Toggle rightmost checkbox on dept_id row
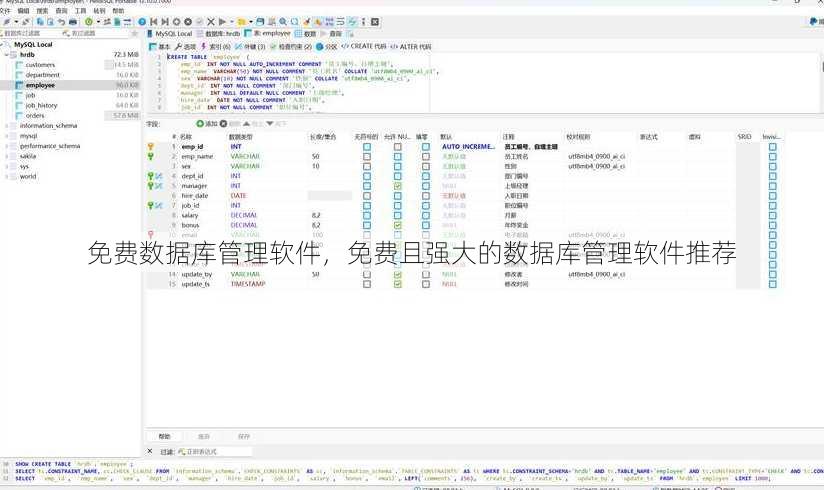 [772, 176]
